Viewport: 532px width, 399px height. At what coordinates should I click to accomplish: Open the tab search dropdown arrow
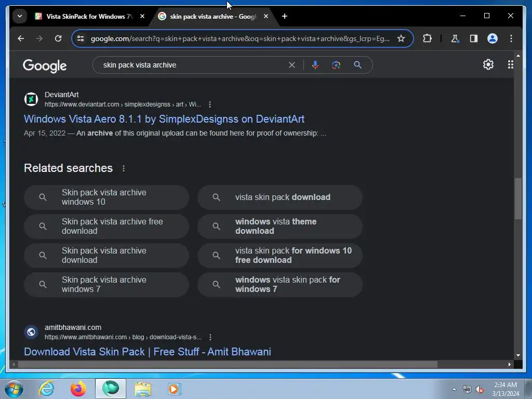[20, 16]
